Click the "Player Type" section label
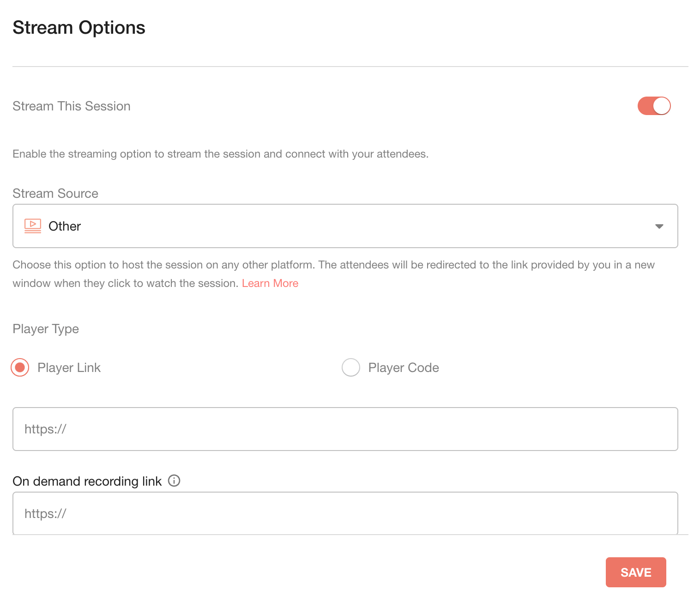The image size is (700, 597). click(x=46, y=329)
